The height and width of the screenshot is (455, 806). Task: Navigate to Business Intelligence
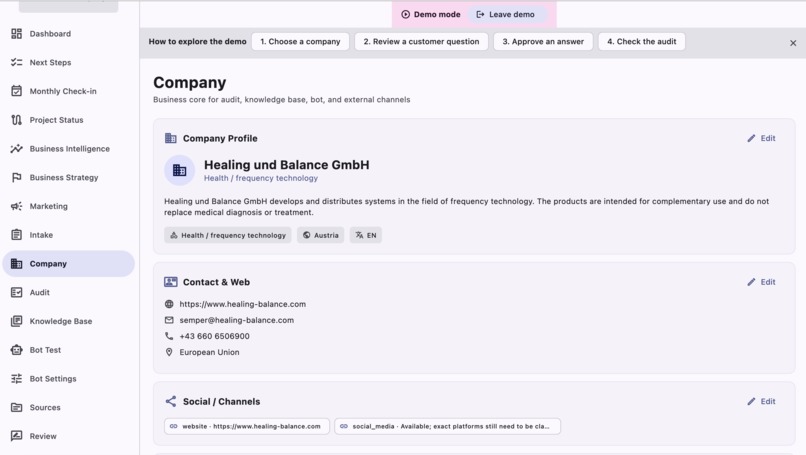69,149
